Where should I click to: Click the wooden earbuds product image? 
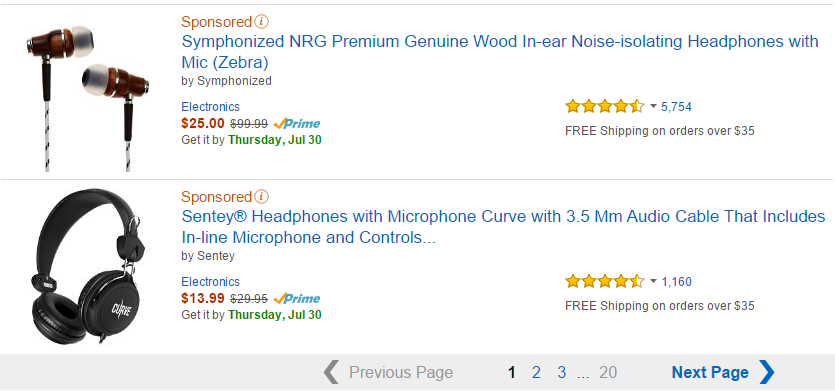click(x=88, y=97)
